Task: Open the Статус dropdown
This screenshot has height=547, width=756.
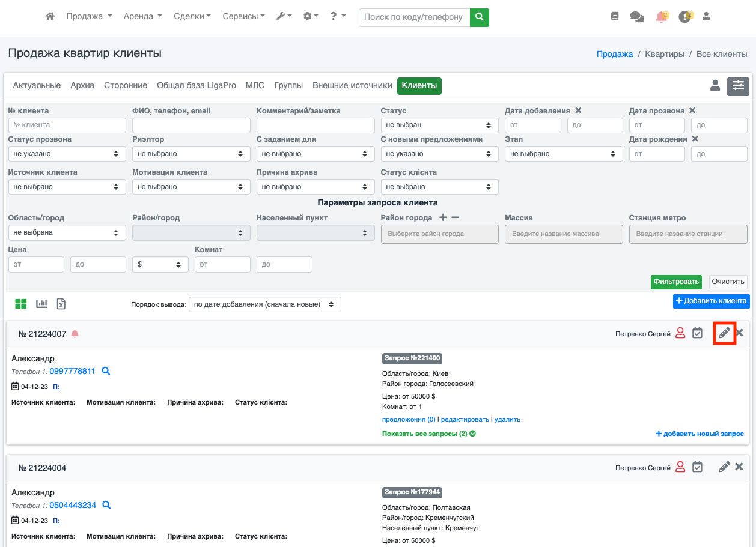Action: pyautogui.click(x=439, y=125)
